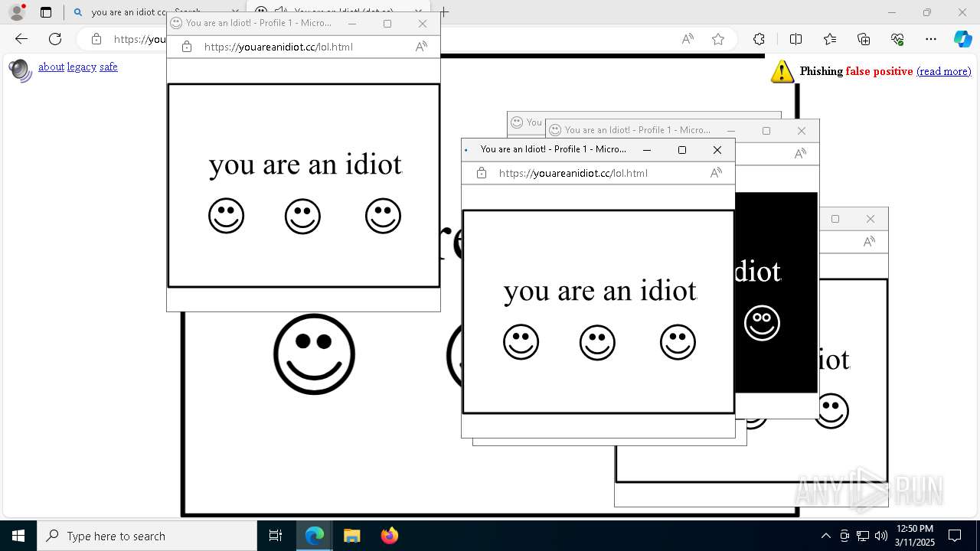View site info lock in main address bar
Image resolution: width=980 pixels, height=551 pixels.
[x=96, y=39]
